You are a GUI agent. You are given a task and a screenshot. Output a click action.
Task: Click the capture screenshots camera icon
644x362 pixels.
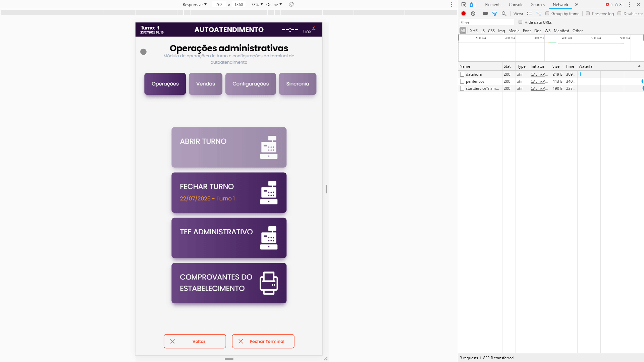pos(485,13)
